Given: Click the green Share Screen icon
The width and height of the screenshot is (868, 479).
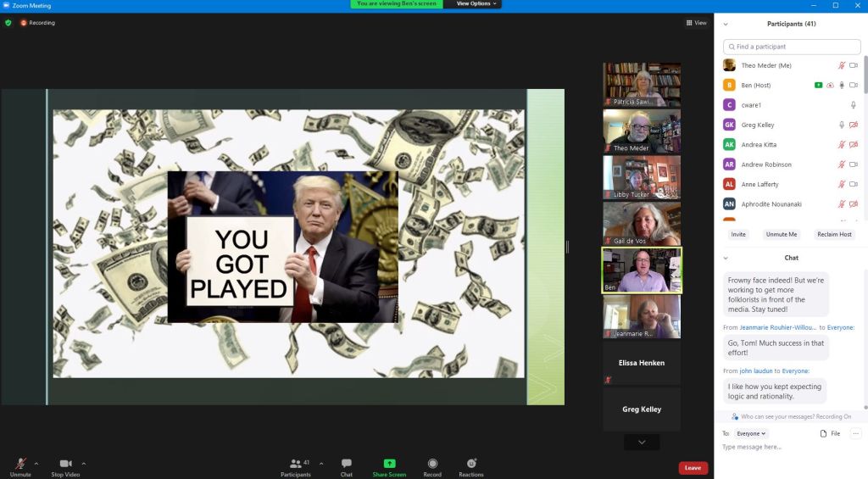Looking at the screenshot, I should (x=389, y=464).
